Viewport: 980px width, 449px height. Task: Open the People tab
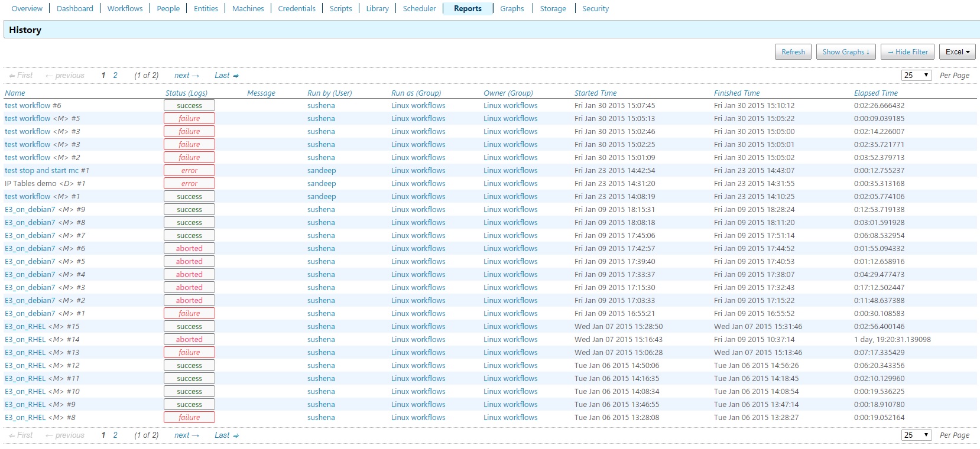168,8
